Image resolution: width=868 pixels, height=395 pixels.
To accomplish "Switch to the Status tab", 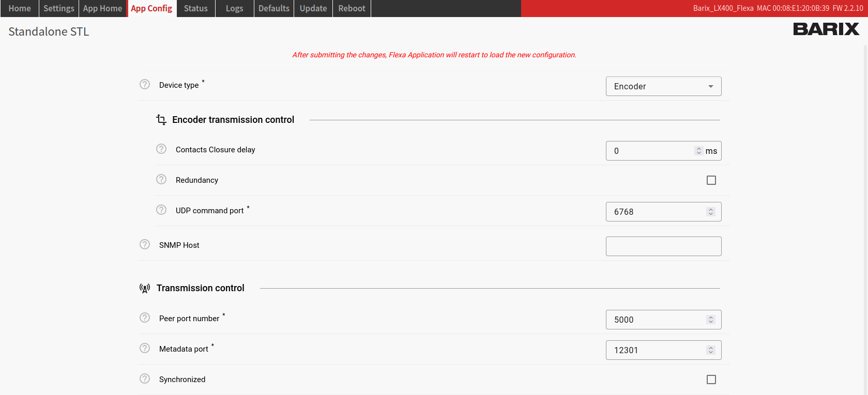I will 196,8.
